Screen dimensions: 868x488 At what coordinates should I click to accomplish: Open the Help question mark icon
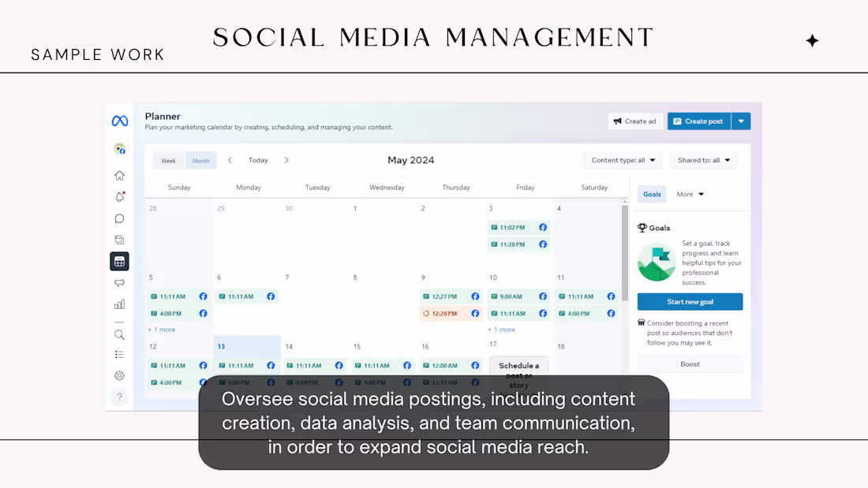click(120, 397)
